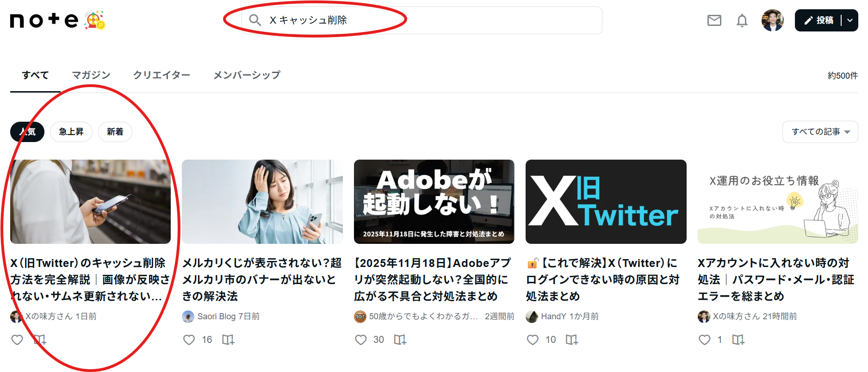Select the 急上昇 sort filter
The width and height of the screenshot is (868, 372).
[x=71, y=132]
